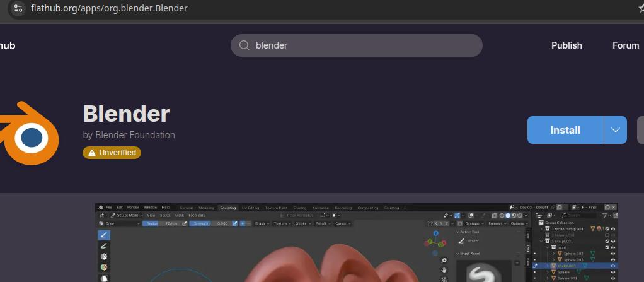Open the Window menu in the Blender screenshot
The width and height of the screenshot is (644, 282).
coord(151,208)
